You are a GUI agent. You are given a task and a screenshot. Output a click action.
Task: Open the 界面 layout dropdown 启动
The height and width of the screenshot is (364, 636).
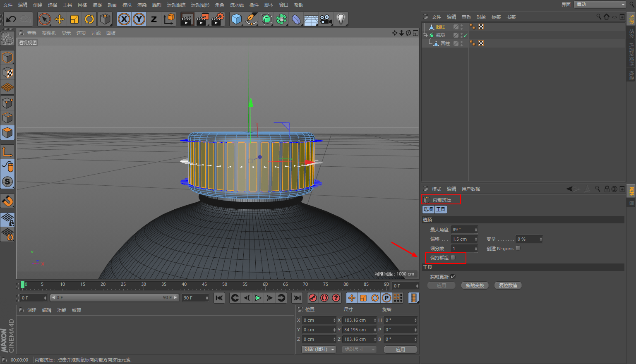click(601, 4)
